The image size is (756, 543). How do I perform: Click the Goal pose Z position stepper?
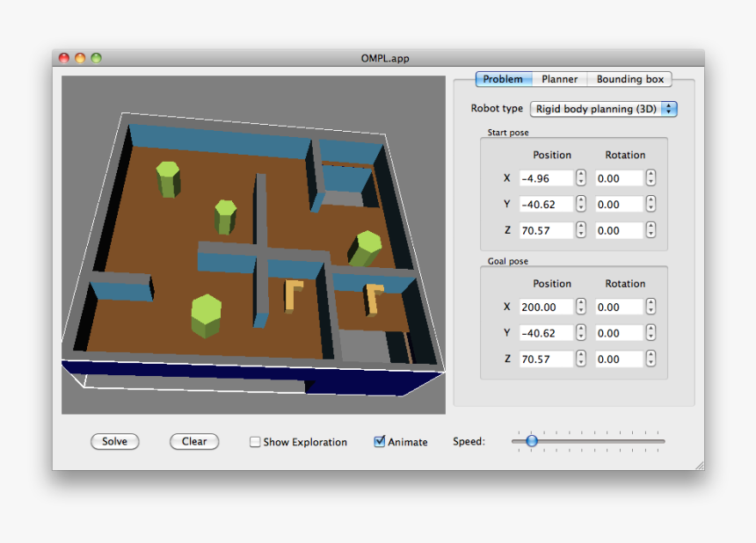(x=581, y=358)
